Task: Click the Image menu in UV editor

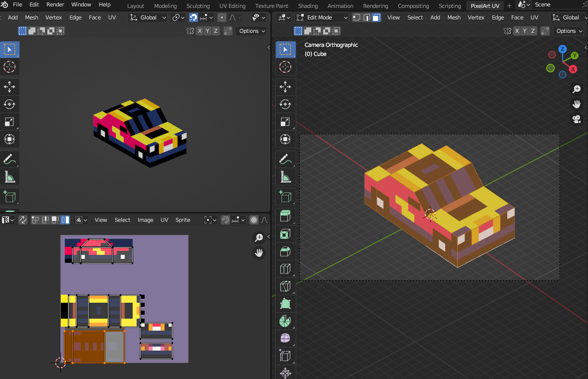Action: (x=145, y=220)
